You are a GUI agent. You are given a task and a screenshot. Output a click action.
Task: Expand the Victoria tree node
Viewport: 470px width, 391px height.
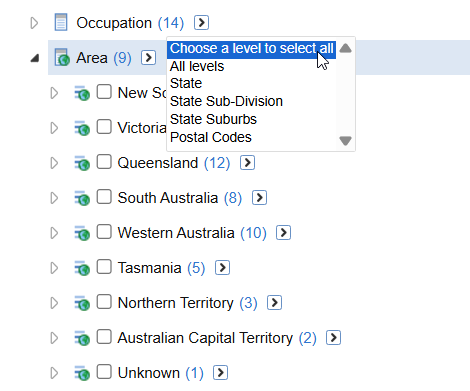coord(54,128)
